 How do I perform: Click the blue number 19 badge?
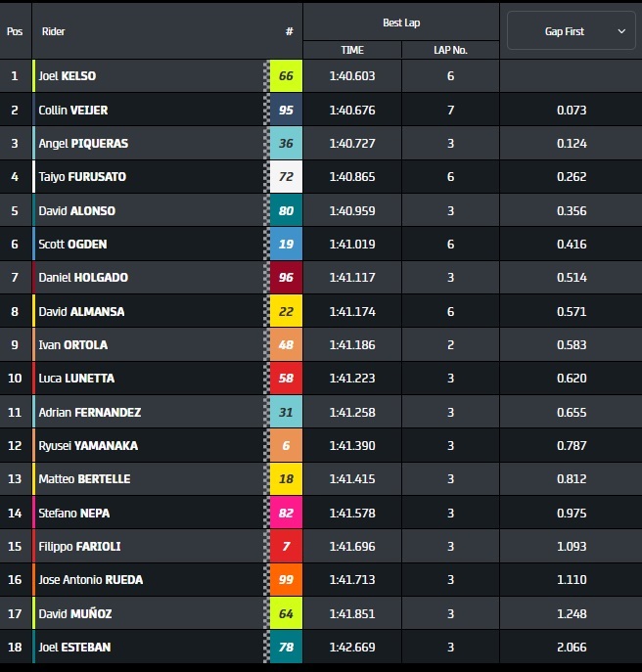pos(286,245)
